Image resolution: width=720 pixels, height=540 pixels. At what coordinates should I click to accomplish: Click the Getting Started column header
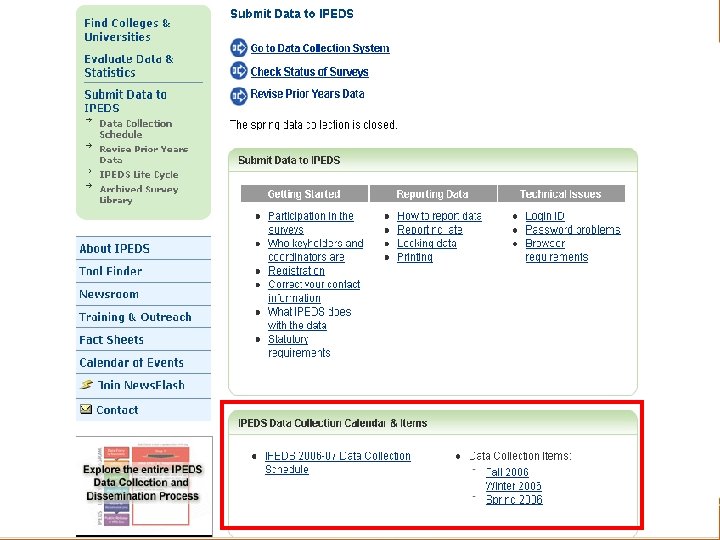click(x=304, y=194)
